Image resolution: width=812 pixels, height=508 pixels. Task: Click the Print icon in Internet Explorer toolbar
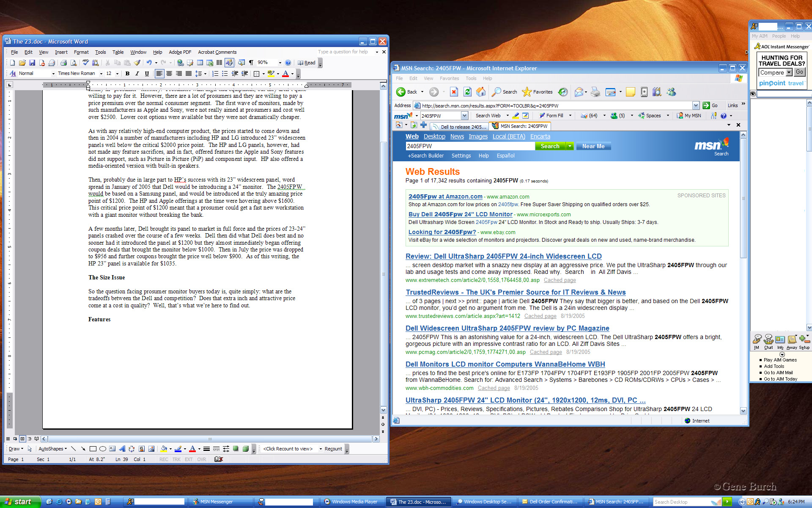click(x=595, y=92)
